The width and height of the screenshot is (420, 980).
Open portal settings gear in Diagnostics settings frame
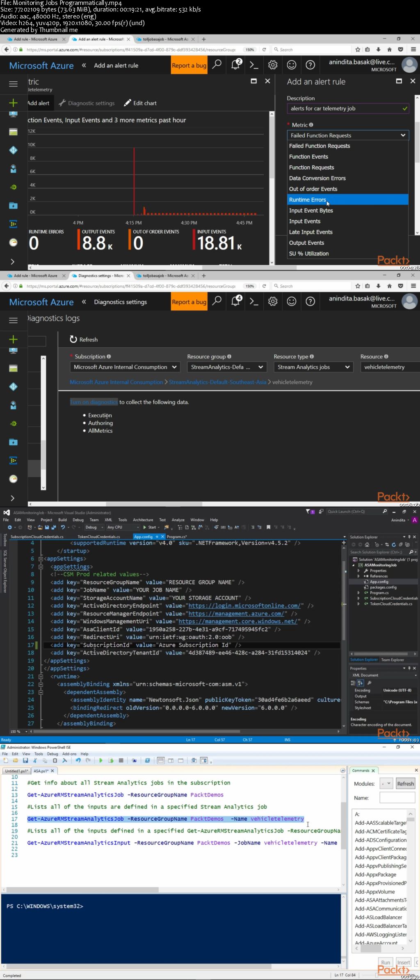pos(273,301)
